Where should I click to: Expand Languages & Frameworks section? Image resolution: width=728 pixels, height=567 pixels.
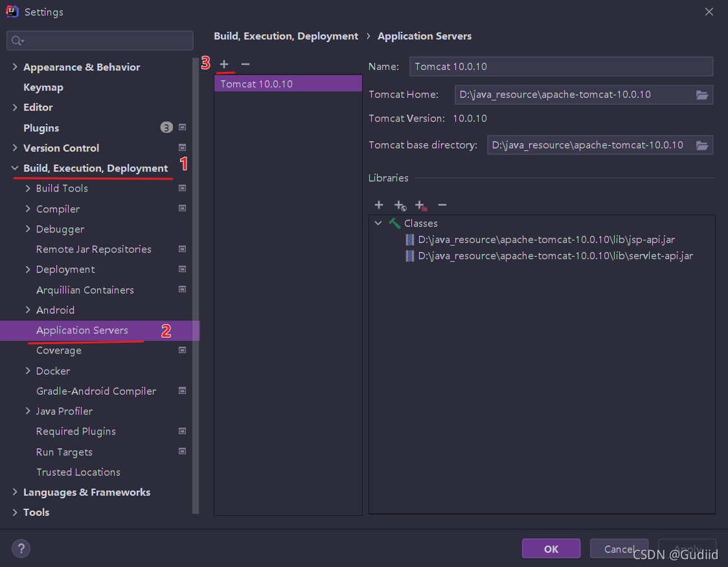[15, 492]
